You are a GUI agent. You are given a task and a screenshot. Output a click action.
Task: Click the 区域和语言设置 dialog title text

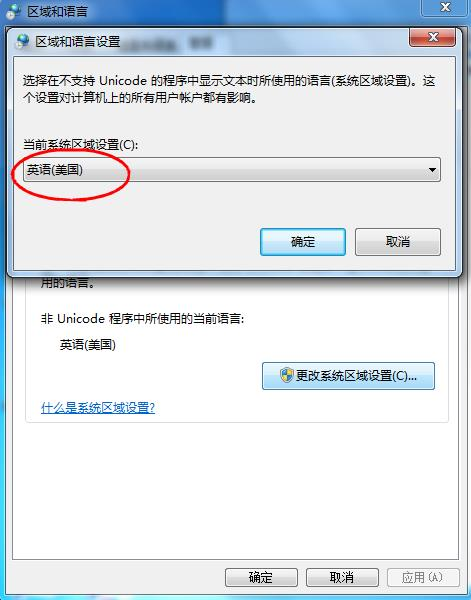tap(78, 41)
